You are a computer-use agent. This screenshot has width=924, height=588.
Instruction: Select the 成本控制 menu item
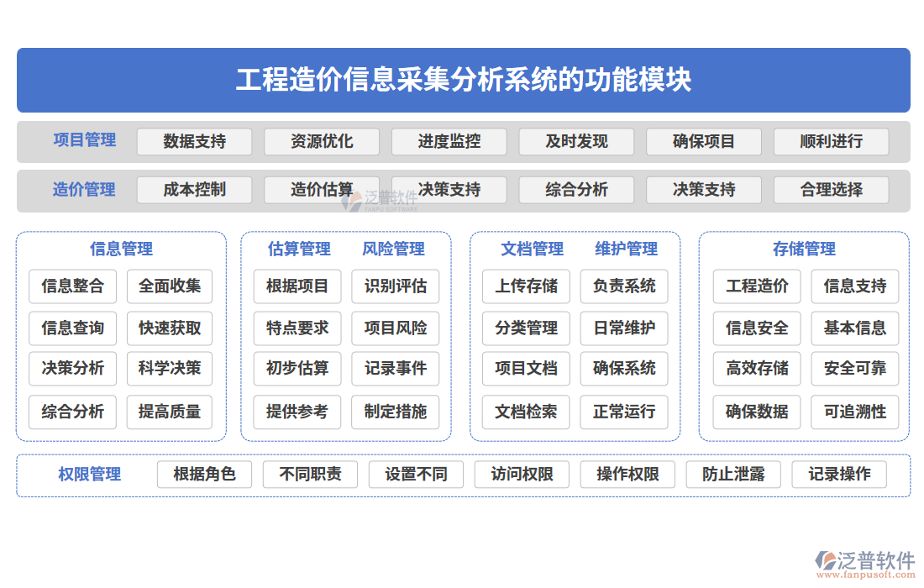pyautogui.click(x=195, y=190)
